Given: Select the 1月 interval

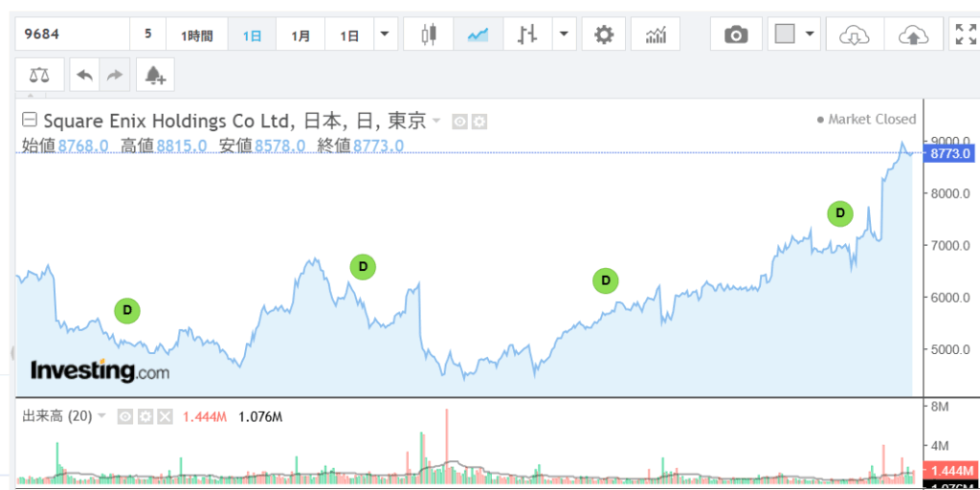Looking at the screenshot, I should click(301, 34).
